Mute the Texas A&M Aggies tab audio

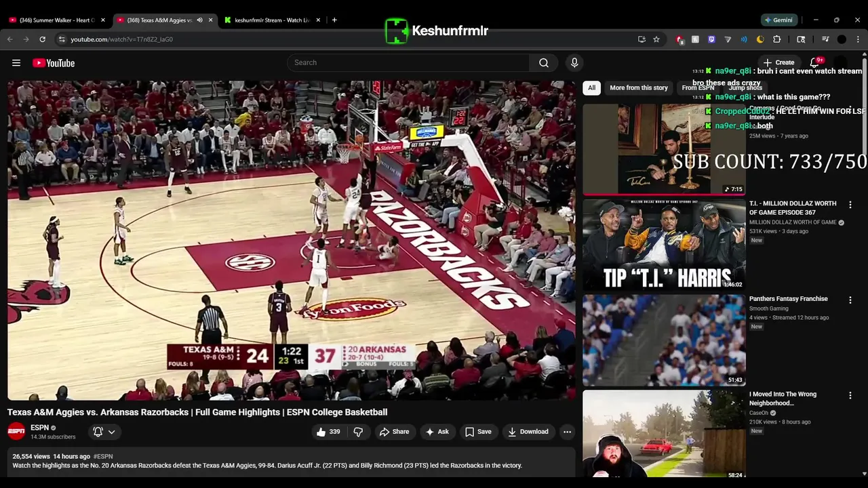(x=199, y=20)
